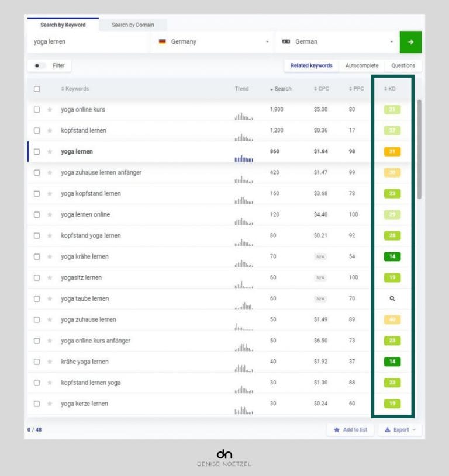
Task: Star 'yoga zuhause lernen anfänger' keyword
Action: (50, 172)
